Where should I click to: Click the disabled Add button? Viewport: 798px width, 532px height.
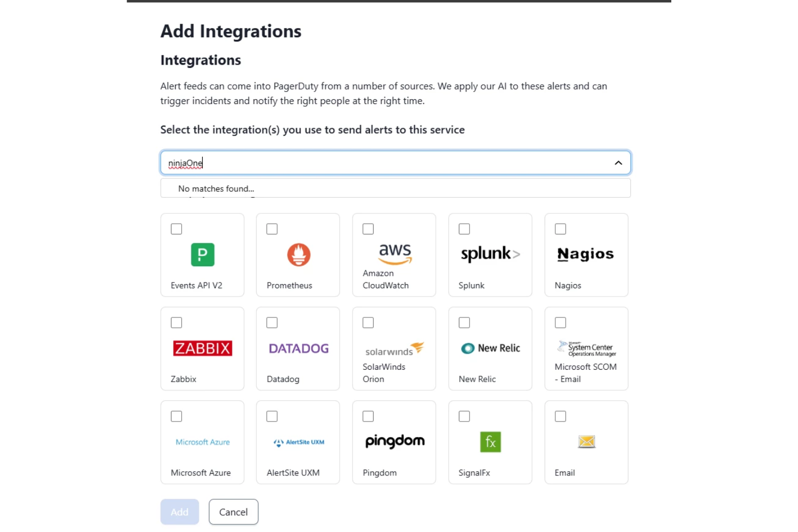(180, 512)
